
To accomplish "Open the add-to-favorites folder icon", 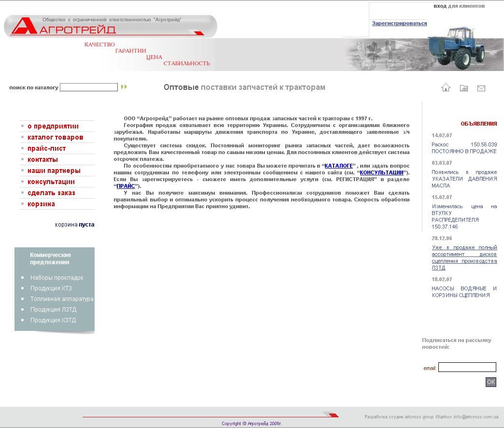I will (464, 88).
